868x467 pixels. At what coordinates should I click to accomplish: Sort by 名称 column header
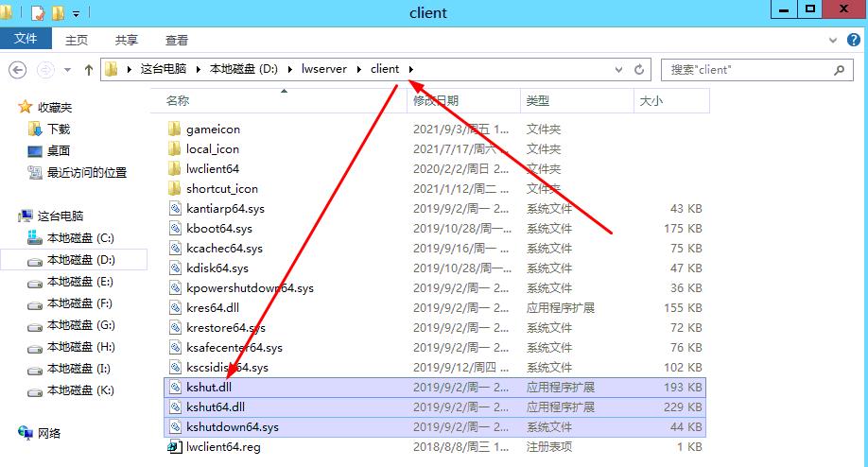pos(178,100)
